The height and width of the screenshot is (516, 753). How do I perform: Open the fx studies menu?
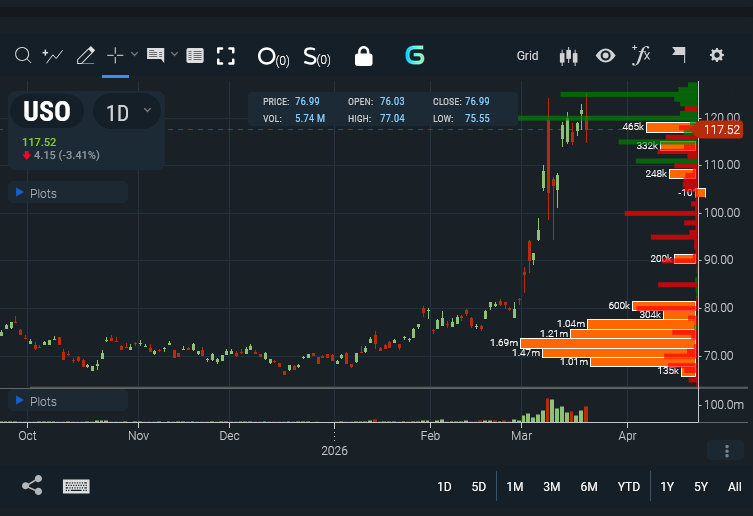pyautogui.click(x=642, y=55)
